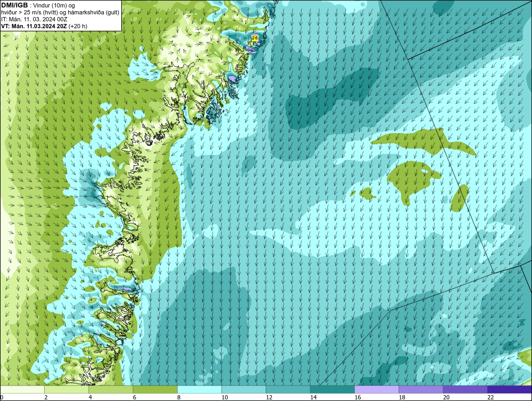Click the olive green 6–8 m/s legend swatch
The image size is (532, 401).
(x=155, y=389)
